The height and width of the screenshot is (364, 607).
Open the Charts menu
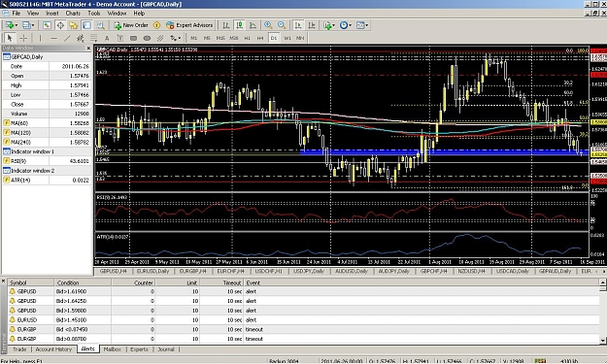[x=73, y=14]
